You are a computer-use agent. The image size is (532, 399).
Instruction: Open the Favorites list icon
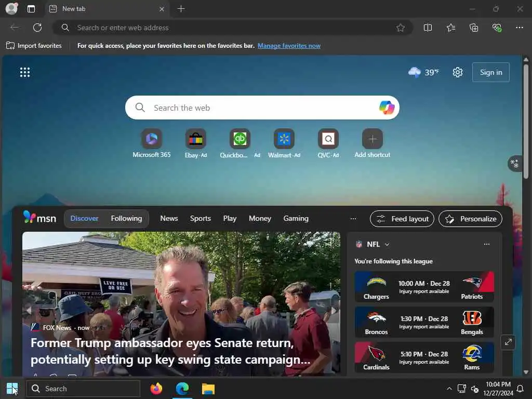[x=451, y=28]
